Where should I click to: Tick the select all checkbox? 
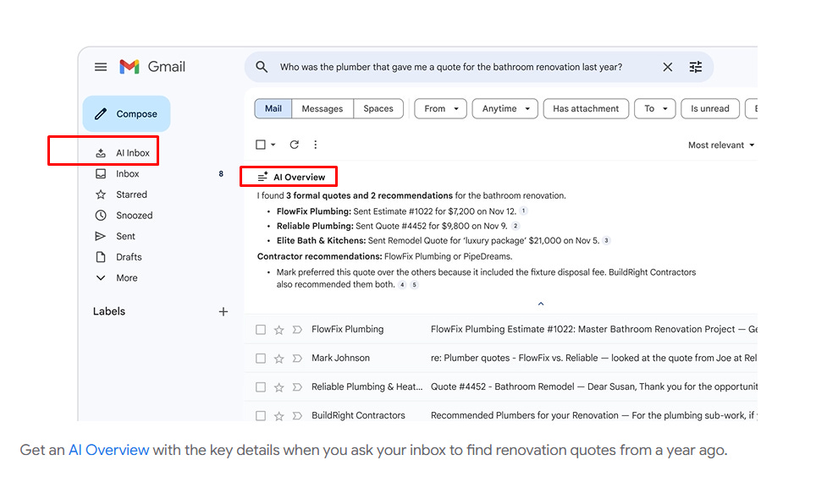click(x=261, y=145)
